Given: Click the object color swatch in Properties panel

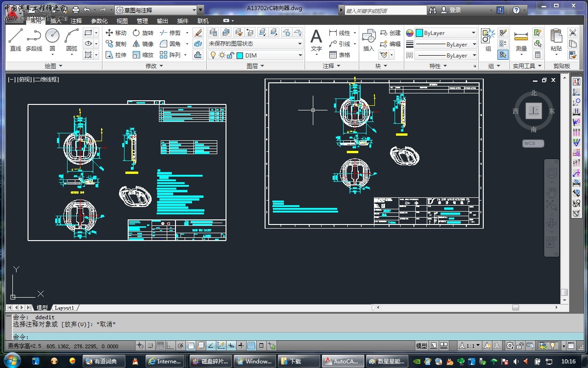Looking at the screenshot, I should click(419, 33).
